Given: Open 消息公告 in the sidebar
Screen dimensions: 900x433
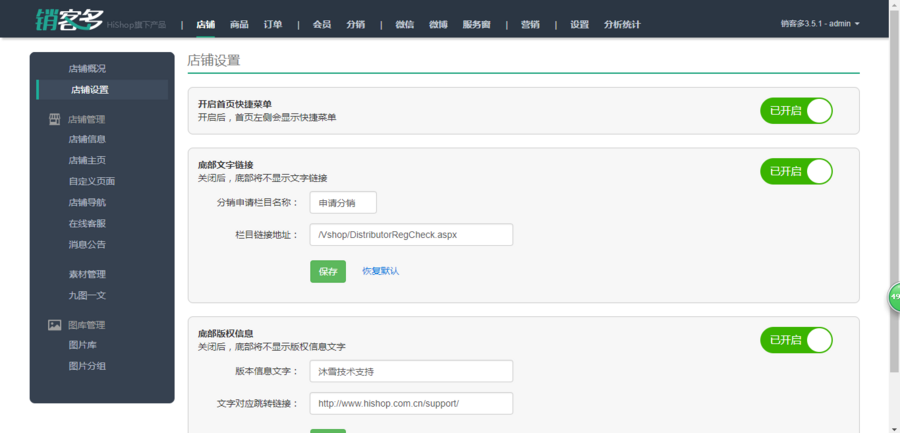Looking at the screenshot, I should (87, 245).
